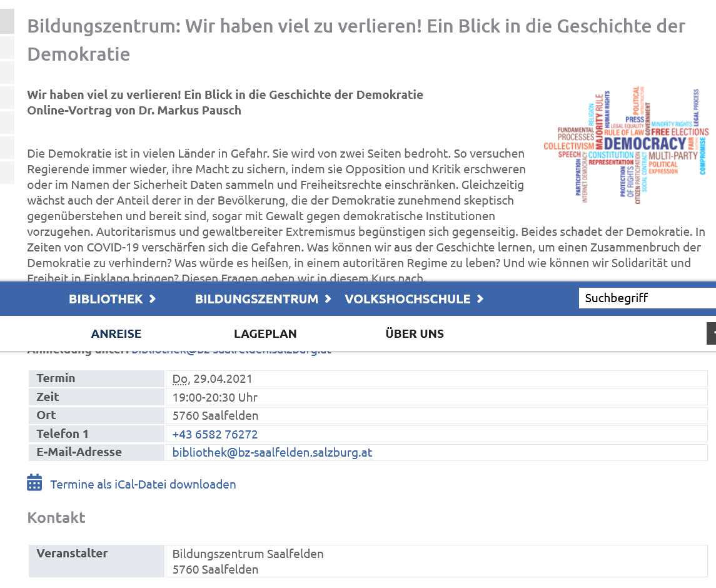Open the Über uns page
Screen dimensions: 716x588
coord(415,334)
